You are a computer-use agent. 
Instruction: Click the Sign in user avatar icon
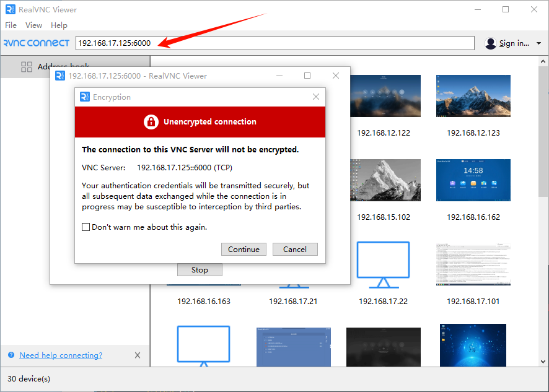(491, 43)
